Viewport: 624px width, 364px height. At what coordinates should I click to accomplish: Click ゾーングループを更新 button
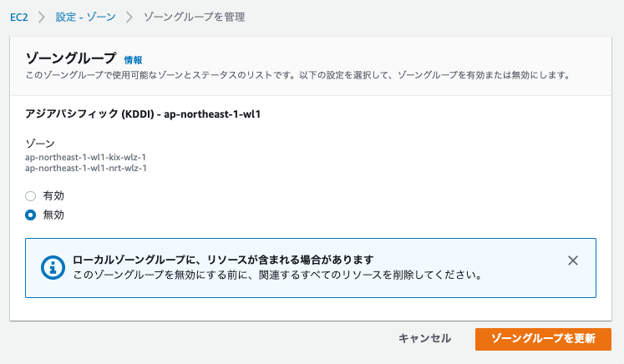[x=543, y=339]
